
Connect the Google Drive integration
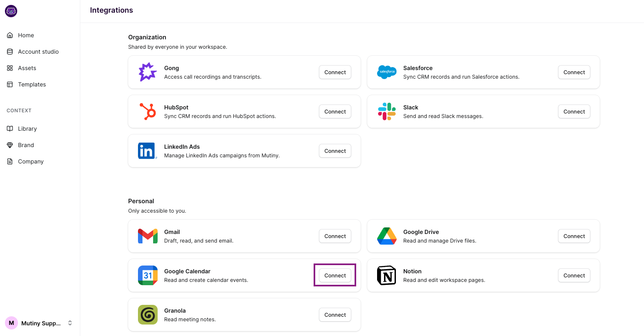pyautogui.click(x=574, y=236)
